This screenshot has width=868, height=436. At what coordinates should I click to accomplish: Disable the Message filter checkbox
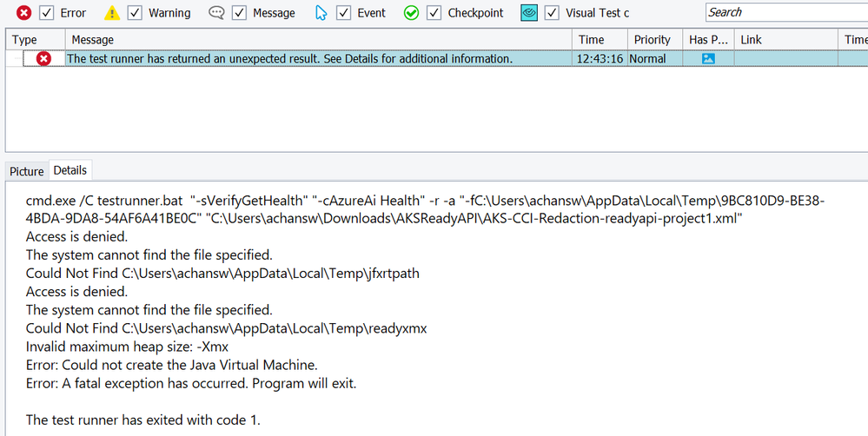pyautogui.click(x=239, y=13)
